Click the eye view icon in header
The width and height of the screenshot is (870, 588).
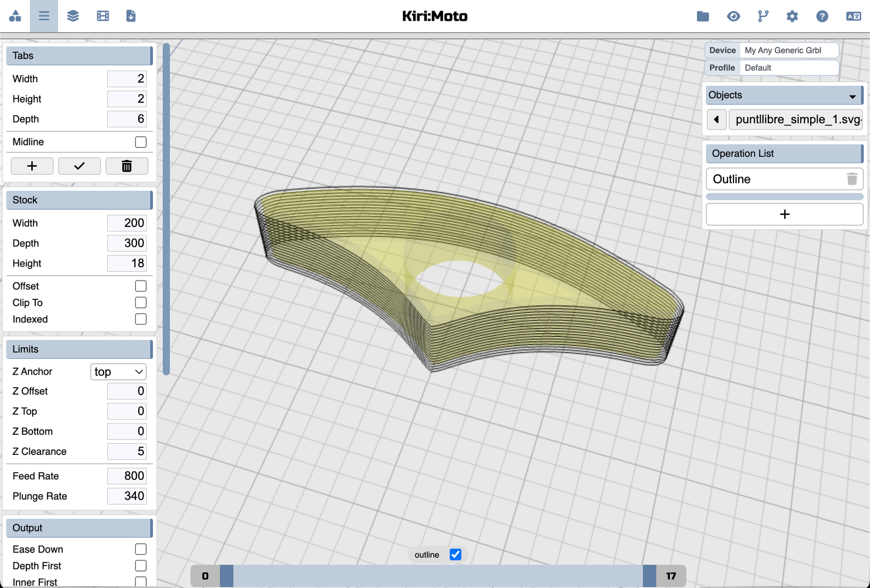click(733, 16)
